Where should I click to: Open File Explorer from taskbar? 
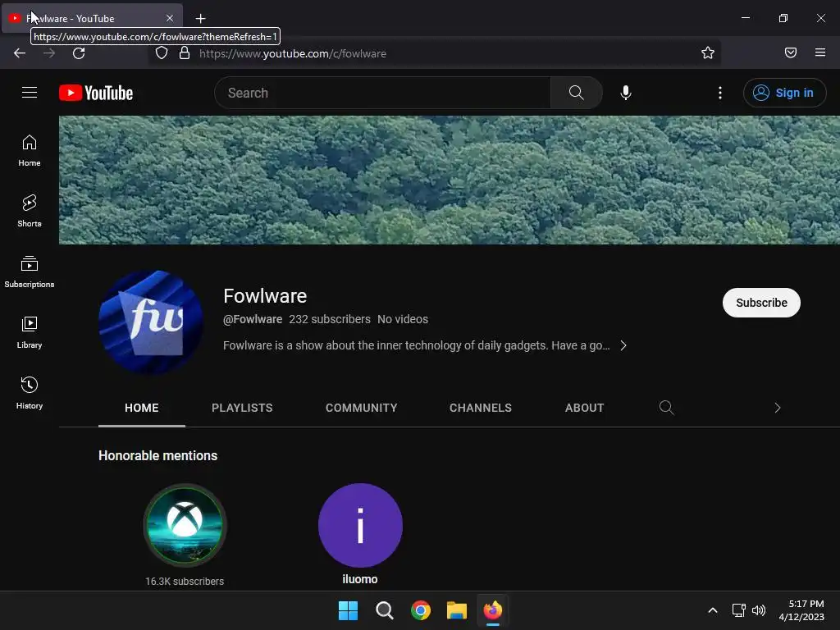[x=457, y=610]
